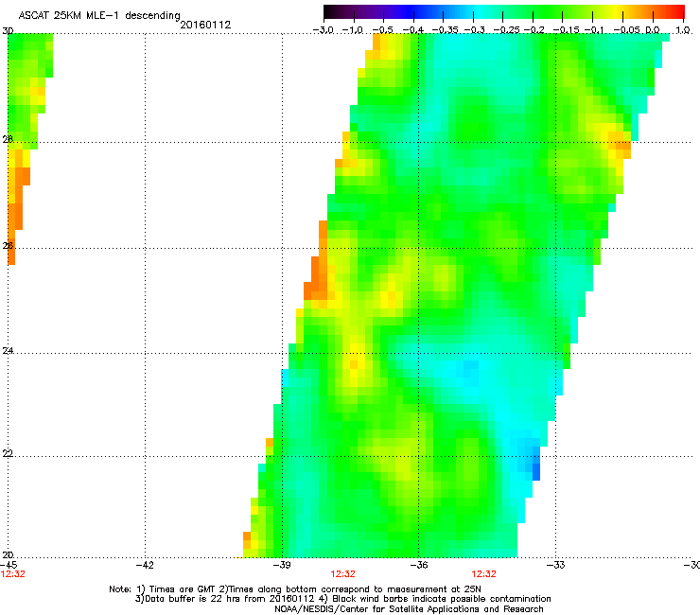Click the -1.0 color bar label
Image resolution: width=700 pixels, height=615 pixels.
[353, 30]
